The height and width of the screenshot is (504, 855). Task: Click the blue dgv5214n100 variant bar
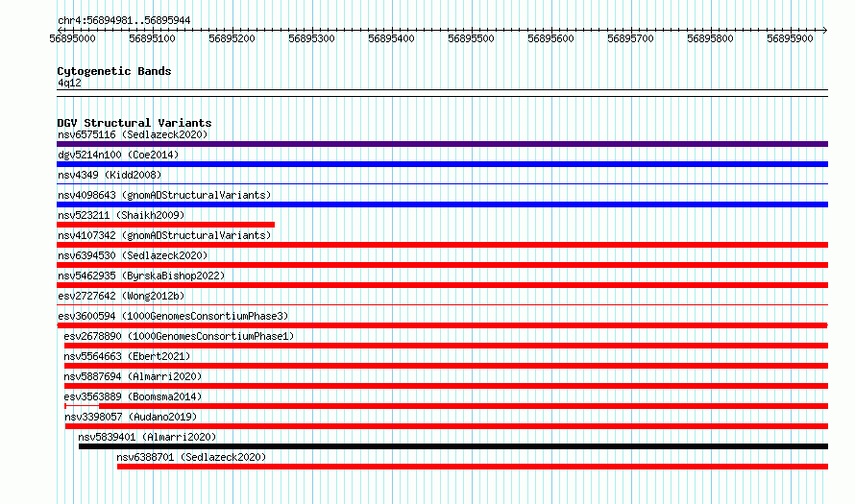pyautogui.click(x=442, y=164)
